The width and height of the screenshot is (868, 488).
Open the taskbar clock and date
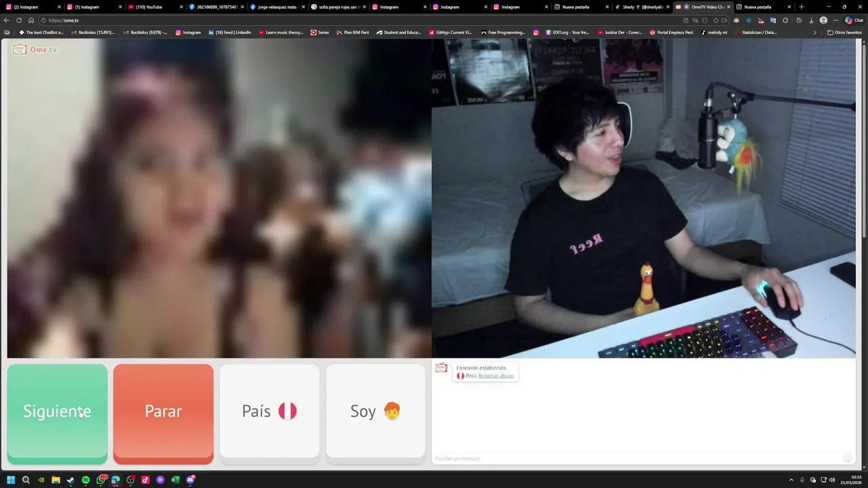point(851,480)
